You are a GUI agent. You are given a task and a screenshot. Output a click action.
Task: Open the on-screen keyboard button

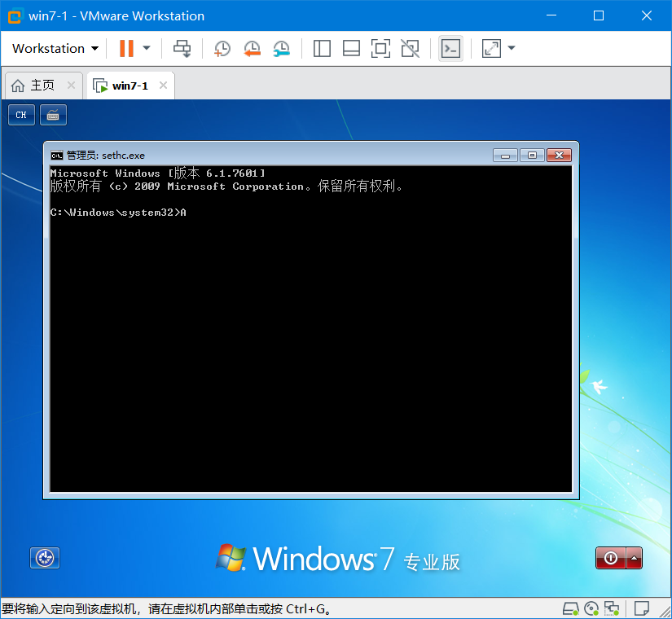pos(53,115)
